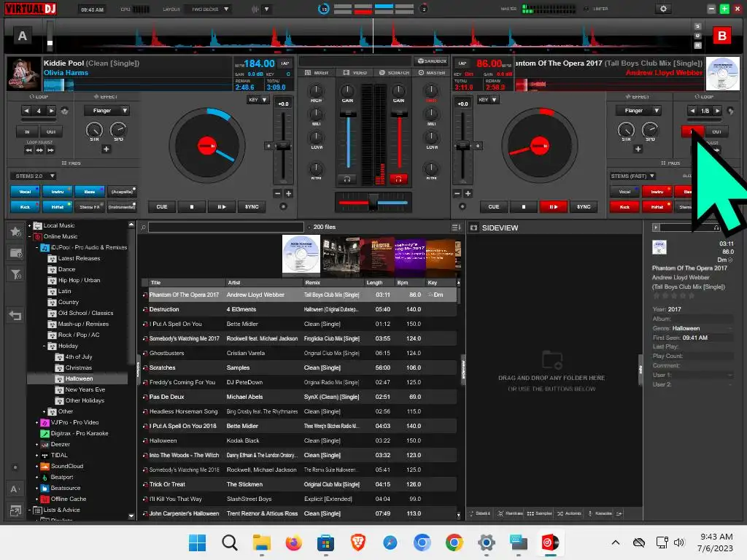Image resolution: width=747 pixels, height=560 pixels.
Task: Open the Windows Start menu
Action: [x=197, y=542]
